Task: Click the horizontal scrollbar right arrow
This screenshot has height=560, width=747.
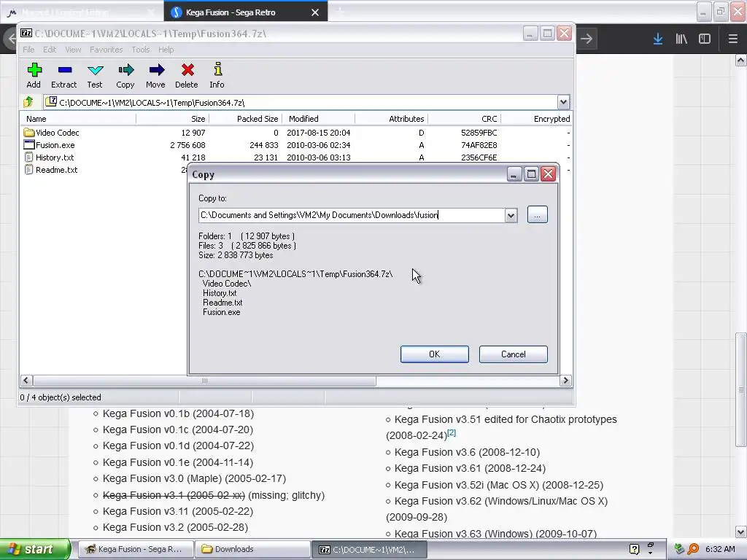Action: click(565, 381)
